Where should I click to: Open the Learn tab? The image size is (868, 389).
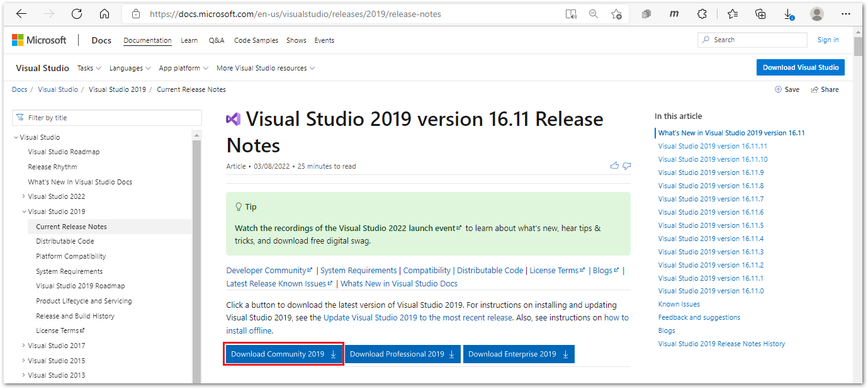[189, 40]
